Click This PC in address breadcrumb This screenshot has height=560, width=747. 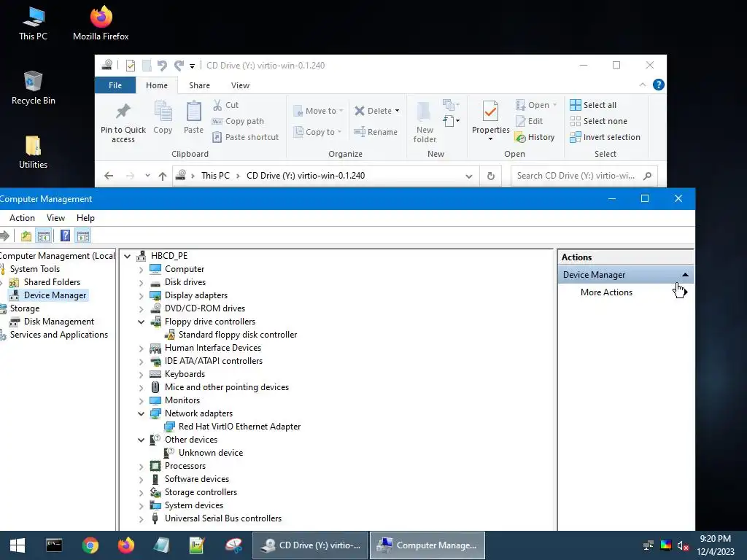[215, 175]
